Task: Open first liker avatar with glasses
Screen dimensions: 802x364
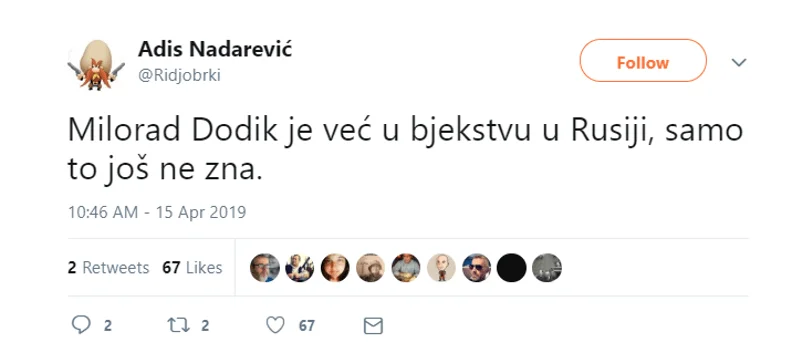Action: (264, 268)
